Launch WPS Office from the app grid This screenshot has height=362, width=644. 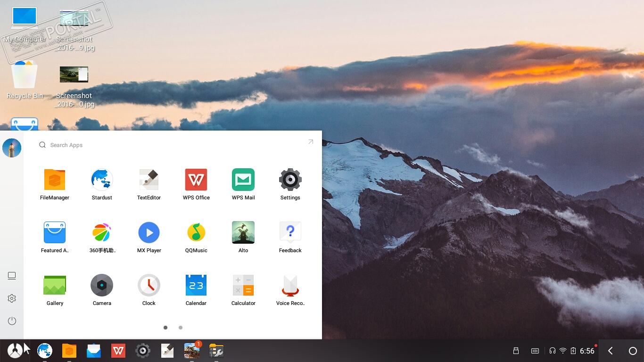tap(196, 184)
